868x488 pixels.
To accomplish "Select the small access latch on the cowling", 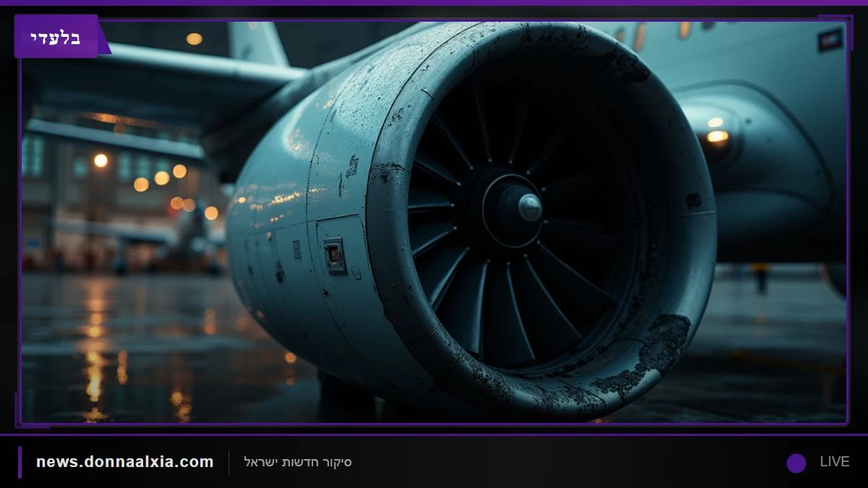I will [334, 254].
